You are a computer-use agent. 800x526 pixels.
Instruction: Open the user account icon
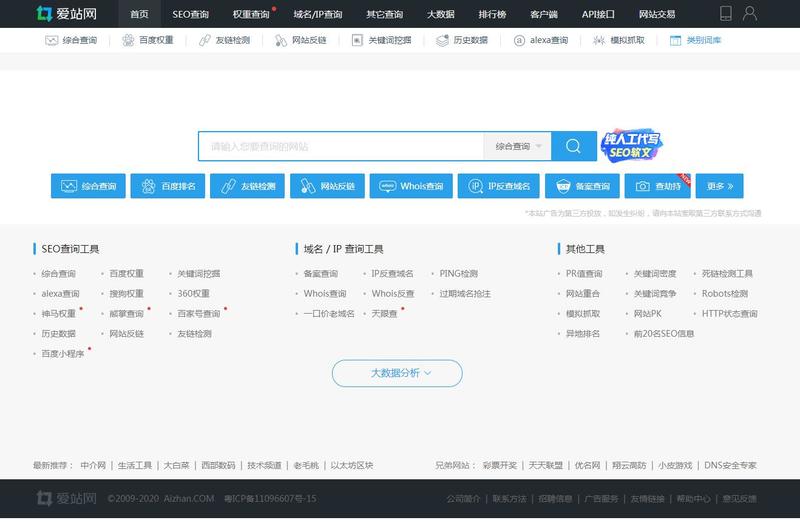(x=749, y=14)
